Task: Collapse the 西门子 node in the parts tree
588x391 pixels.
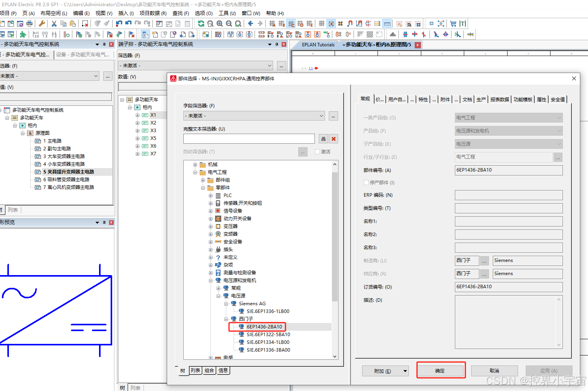Action: pos(226,319)
